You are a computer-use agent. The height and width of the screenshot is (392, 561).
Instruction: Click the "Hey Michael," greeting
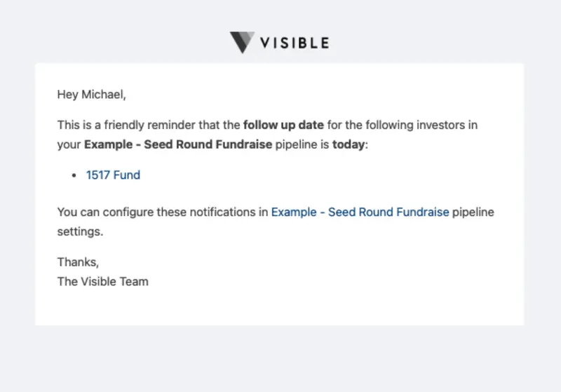coord(91,94)
